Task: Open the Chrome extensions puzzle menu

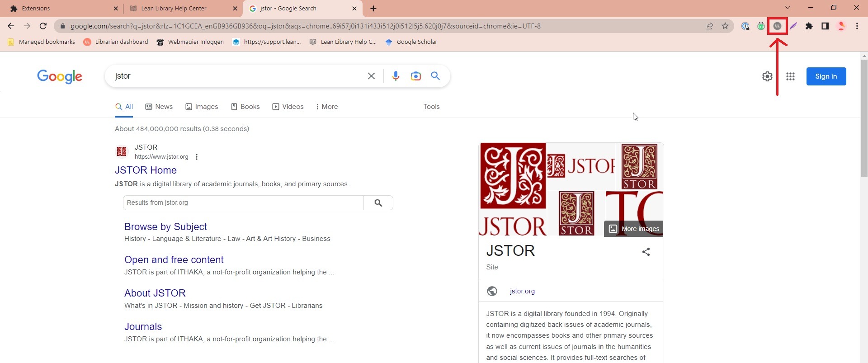Action: point(809,26)
